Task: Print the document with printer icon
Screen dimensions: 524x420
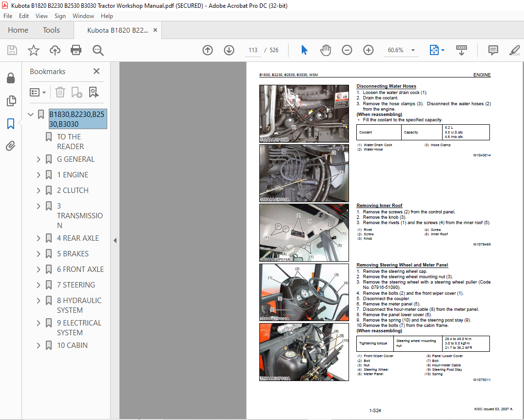Action: [x=76, y=50]
